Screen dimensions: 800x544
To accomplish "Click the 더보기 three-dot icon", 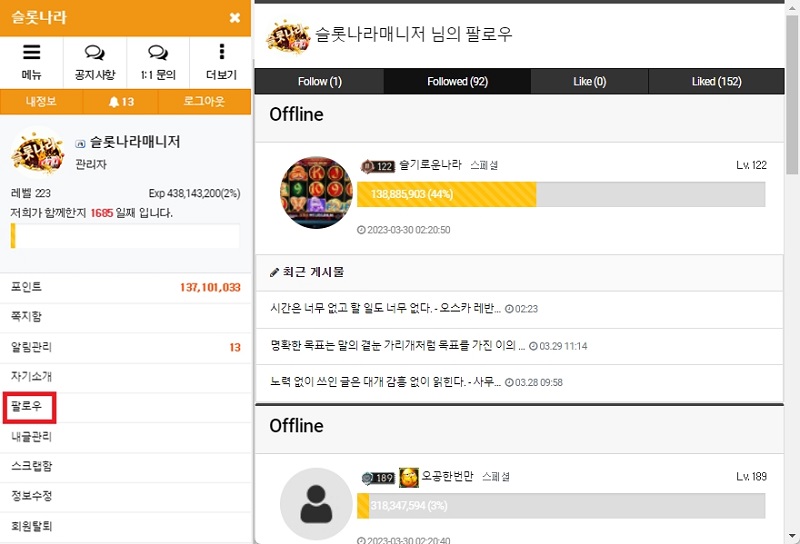I will point(221,52).
